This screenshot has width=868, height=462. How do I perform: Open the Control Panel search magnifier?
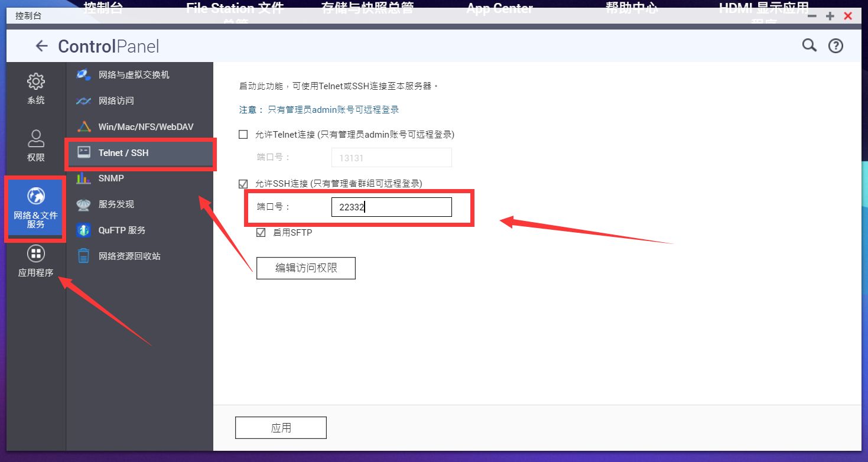pyautogui.click(x=809, y=45)
